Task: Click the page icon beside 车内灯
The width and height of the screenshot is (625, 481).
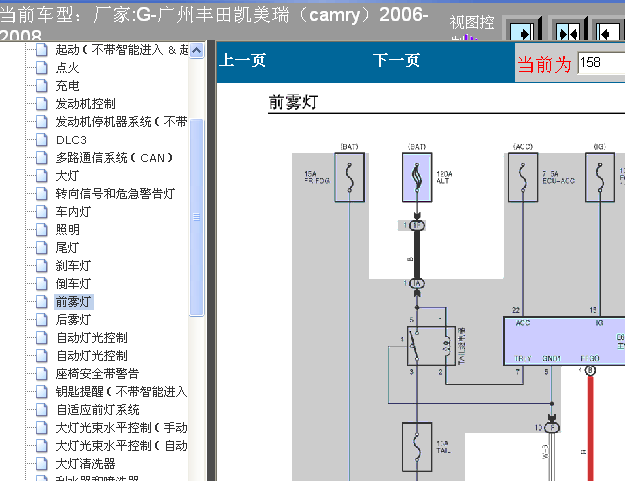Action: [x=41, y=212]
